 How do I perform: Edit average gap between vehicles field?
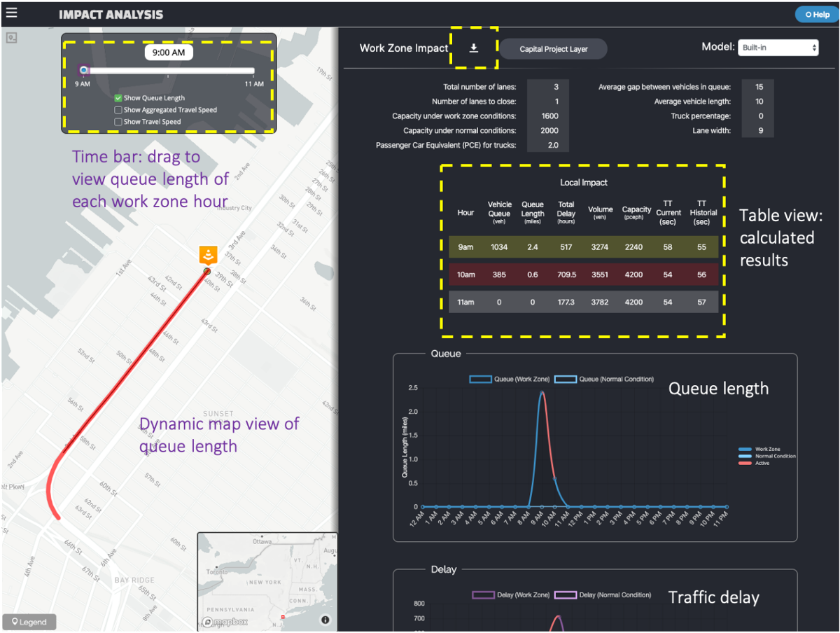(x=758, y=87)
